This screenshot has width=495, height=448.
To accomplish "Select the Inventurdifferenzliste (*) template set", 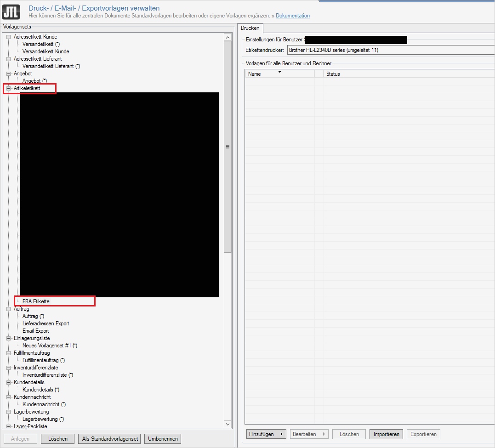I will (48, 375).
